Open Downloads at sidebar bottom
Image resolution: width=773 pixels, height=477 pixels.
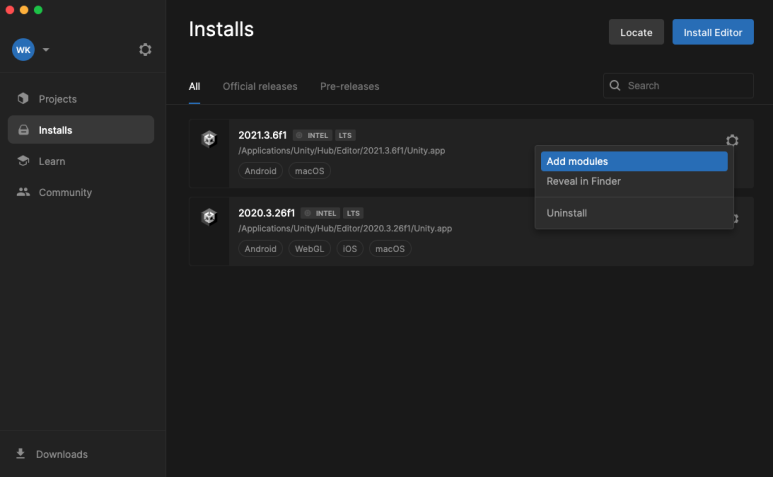coord(52,454)
